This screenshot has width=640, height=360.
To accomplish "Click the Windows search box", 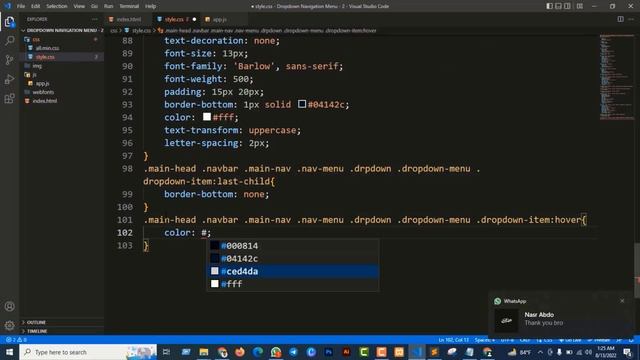I will (x=88, y=352).
